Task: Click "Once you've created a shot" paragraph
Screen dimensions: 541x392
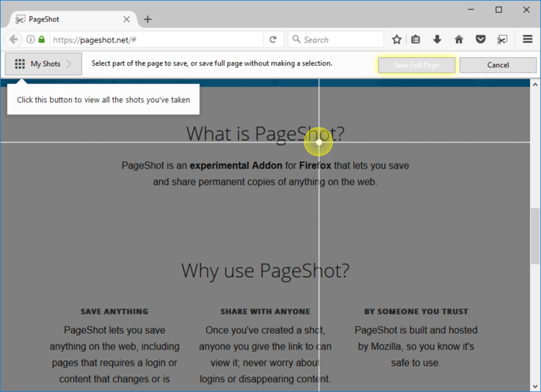Action: tap(265, 354)
